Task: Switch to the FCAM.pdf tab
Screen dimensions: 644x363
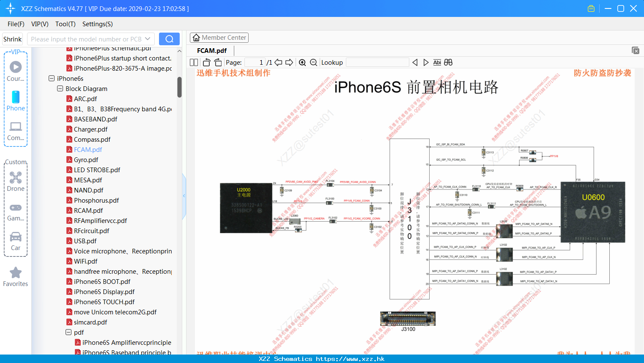Action: (212, 50)
